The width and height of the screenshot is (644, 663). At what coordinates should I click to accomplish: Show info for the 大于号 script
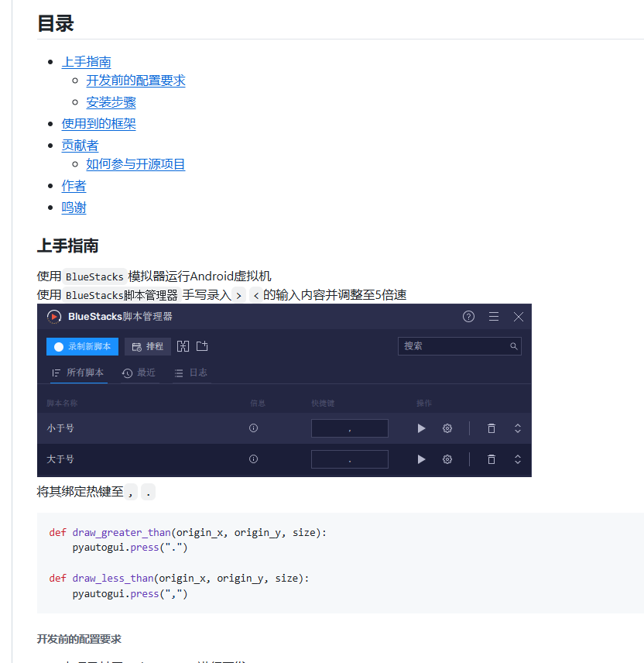click(x=254, y=459)
